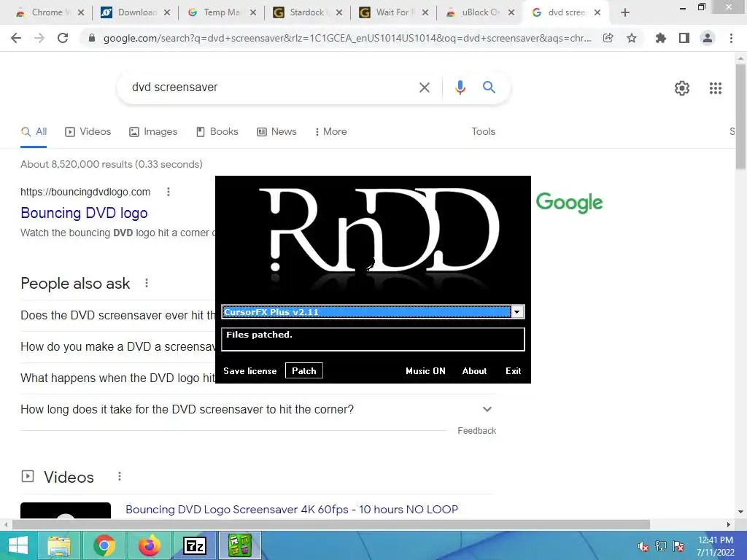Expand How do you make a DVD a screensaver question
747x560 pixels.
[x=117, y=346]
